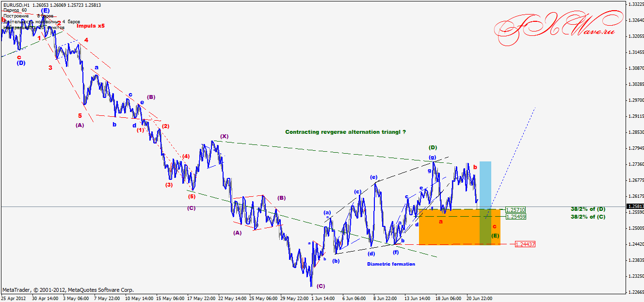Select the blue (g) wave label

pos(432,157)
